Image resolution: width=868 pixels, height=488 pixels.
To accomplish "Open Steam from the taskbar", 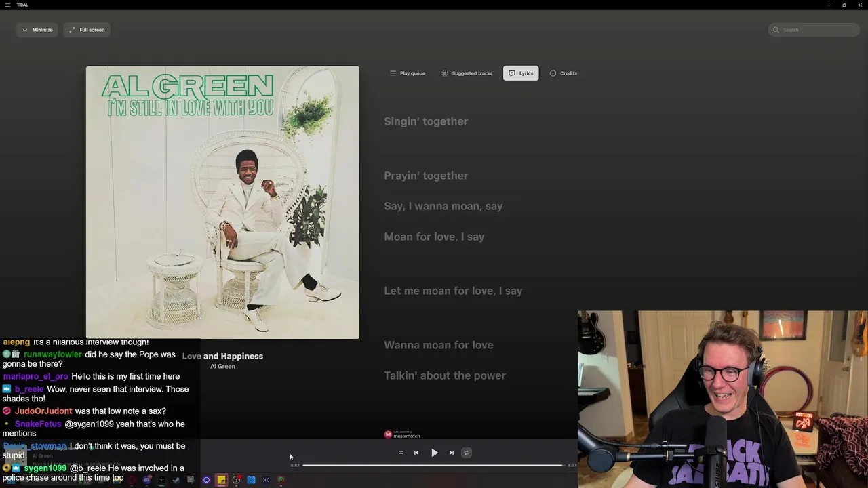I will 176,480.
